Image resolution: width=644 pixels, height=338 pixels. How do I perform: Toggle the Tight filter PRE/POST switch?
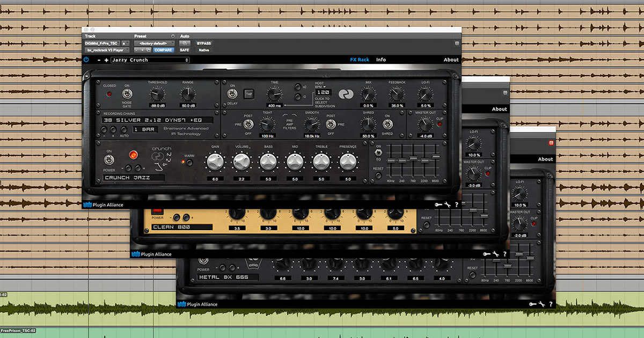pyautogui.click(x=248, y=124)
